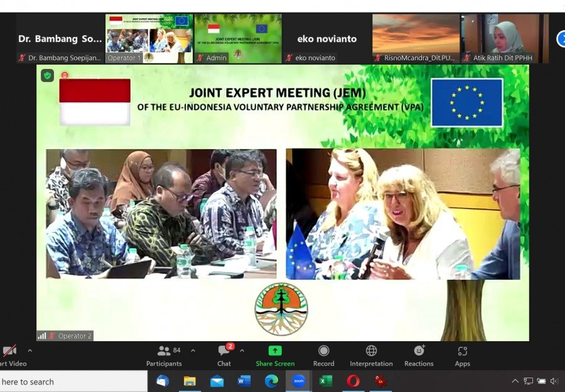Click the forestry ministry tree logo
The width and height of the screenshot is (565, 392).
(281, 309)
